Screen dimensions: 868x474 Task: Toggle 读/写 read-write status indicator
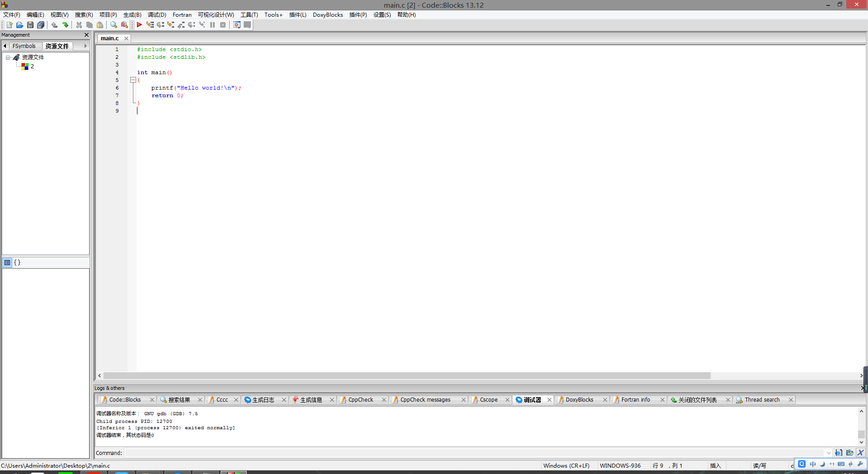[x=759, y=465]
